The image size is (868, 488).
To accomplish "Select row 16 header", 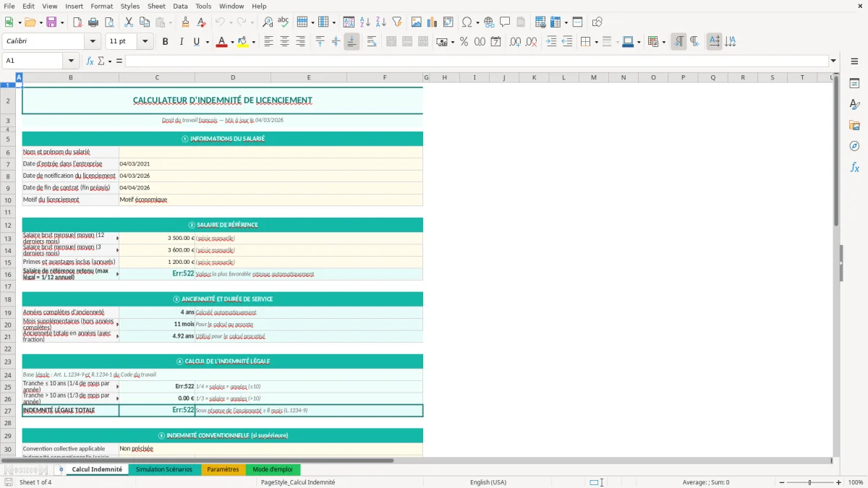I will [7, 274].
